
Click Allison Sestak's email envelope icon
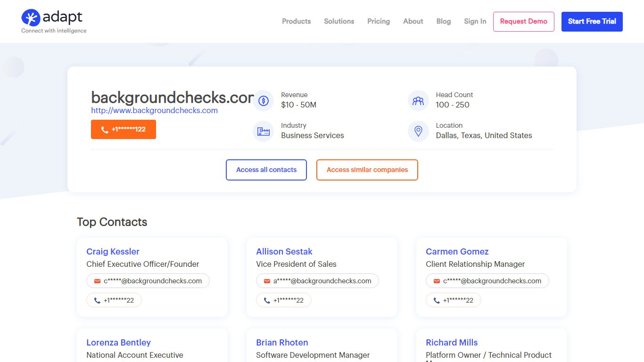(x=267, y=281)
